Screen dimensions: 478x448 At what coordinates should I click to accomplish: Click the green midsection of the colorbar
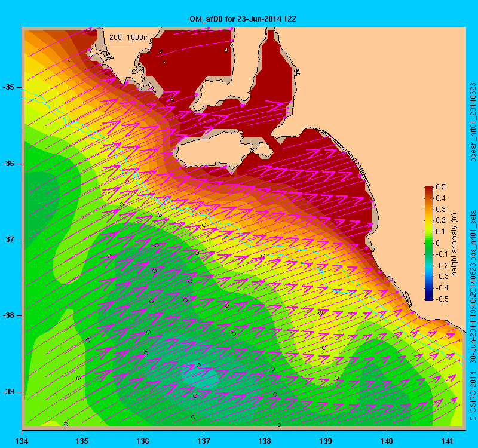point(429,243)
